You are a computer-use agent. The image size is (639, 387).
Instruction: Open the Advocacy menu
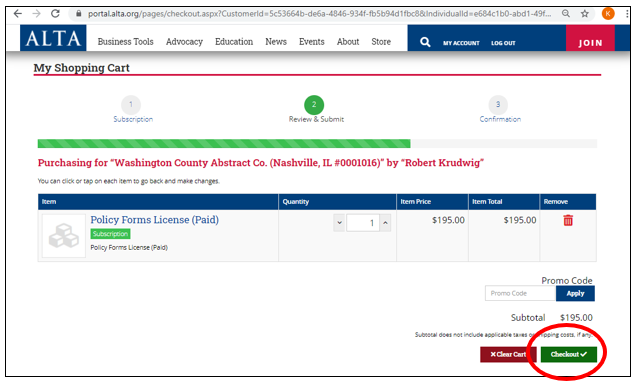[x=184, y=42]
